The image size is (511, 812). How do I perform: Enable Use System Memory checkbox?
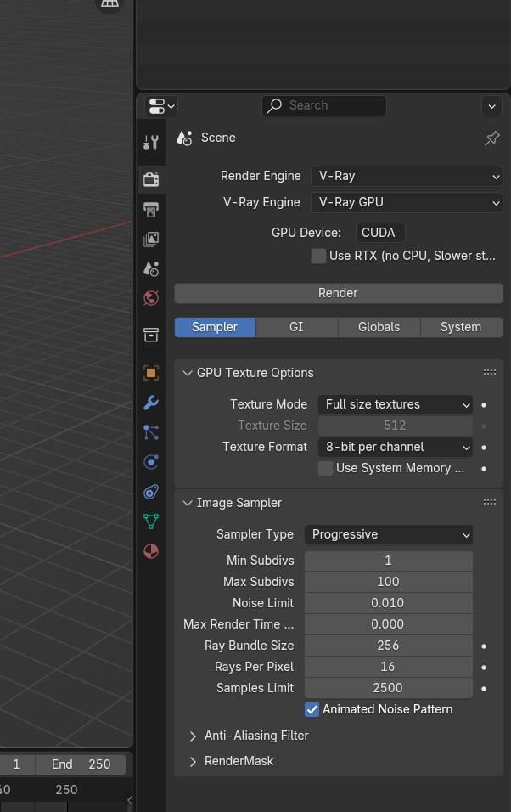click(325, 468)
